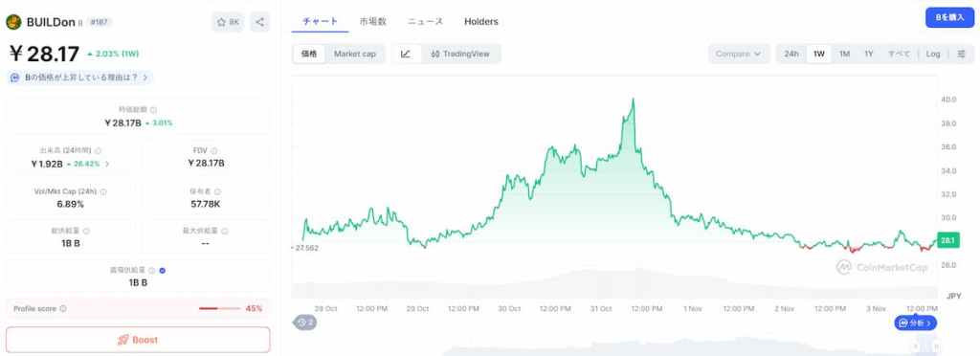Viewport: 980px width, 356px height.
Task: Click info icon next to circulating supply label
Action: [152, 271]
